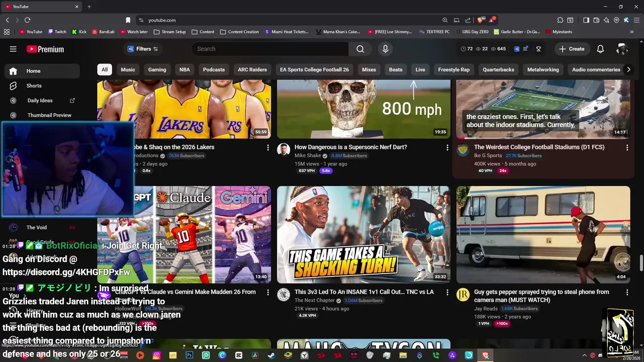Viewport: 644px width, 362px height.
Task: Click the magnifier search button
Action: [x=360, y=49]
